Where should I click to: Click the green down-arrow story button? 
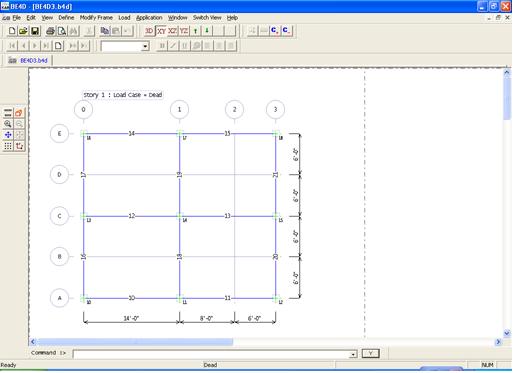[x=207, y=31]
